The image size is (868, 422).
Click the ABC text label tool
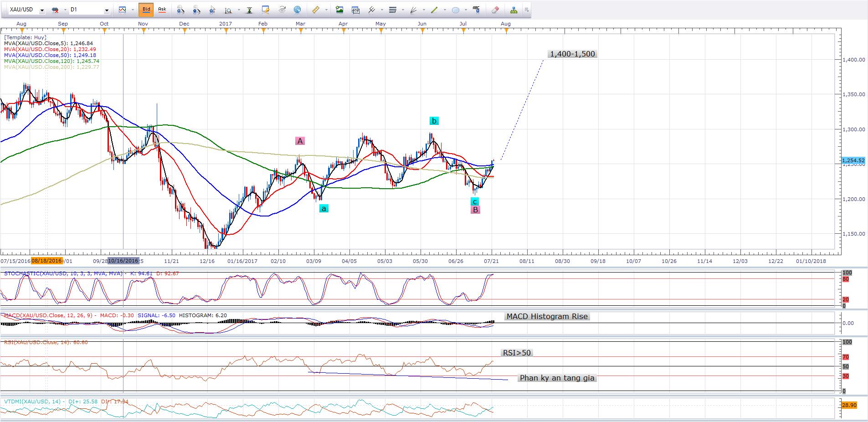(x=476, y=10)
